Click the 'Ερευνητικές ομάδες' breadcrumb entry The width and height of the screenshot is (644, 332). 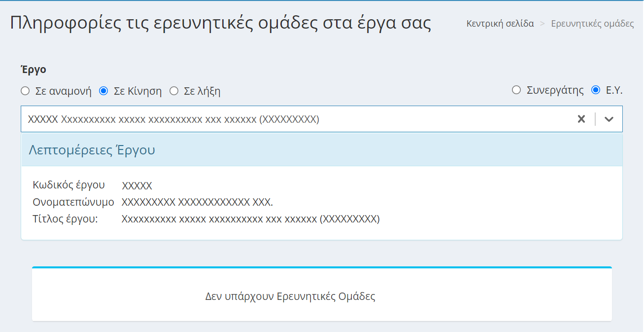pyautogui.click(x=593, y=23)
